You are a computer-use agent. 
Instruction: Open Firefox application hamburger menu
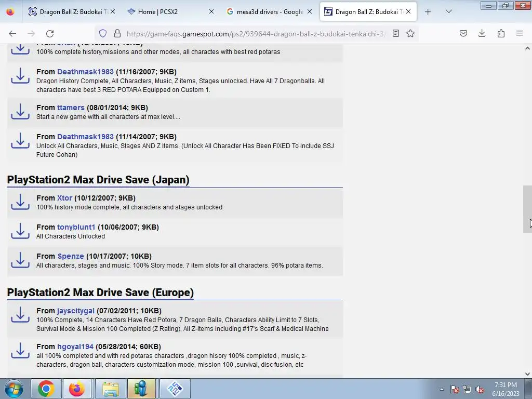(x=520, y=33)
